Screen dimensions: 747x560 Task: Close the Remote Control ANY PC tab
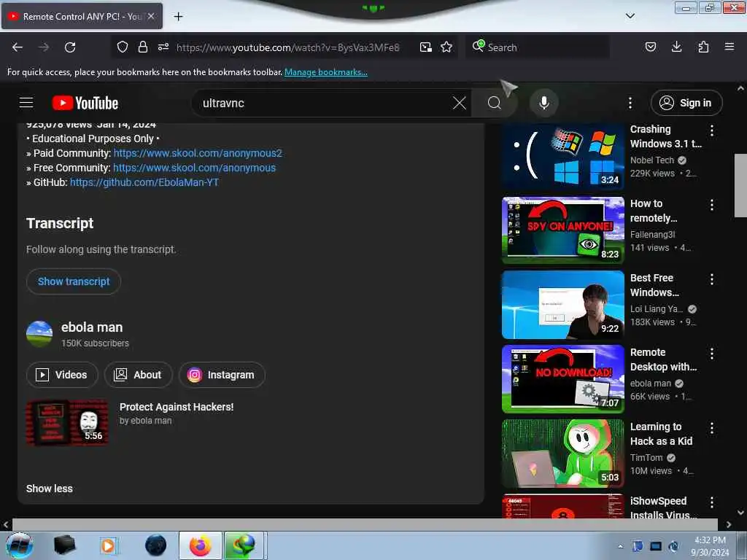[x=151, y=16]
